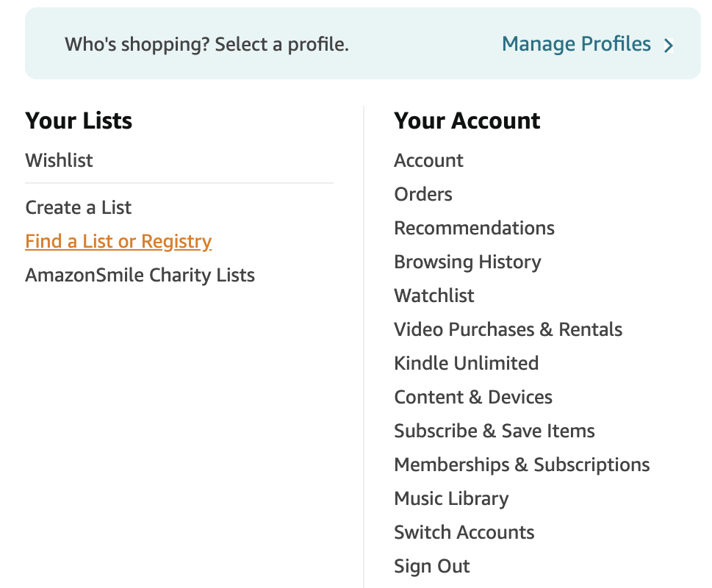This screenshot has width=712, height=588.
Task: Open your Watchlist
Action: pos(434,295)
